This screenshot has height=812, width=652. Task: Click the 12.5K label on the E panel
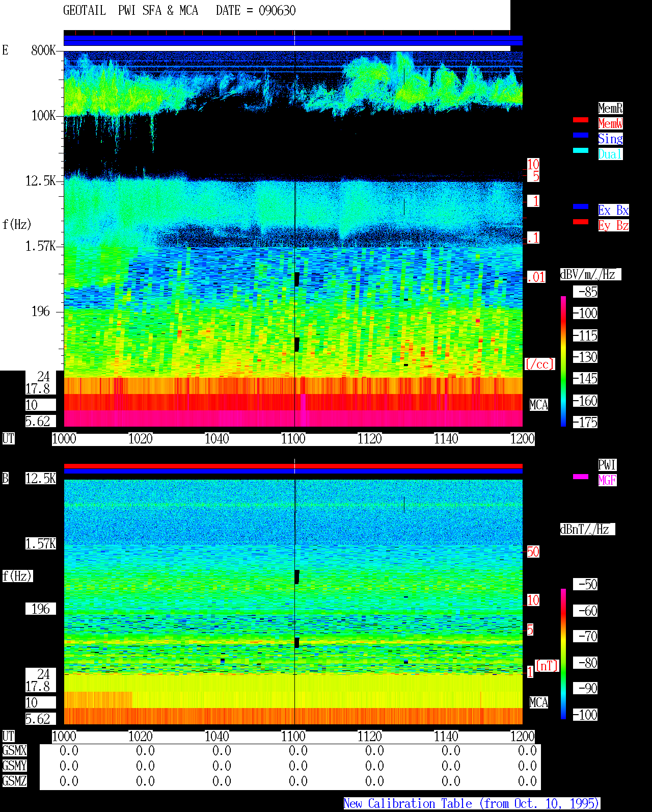[41, 180]
